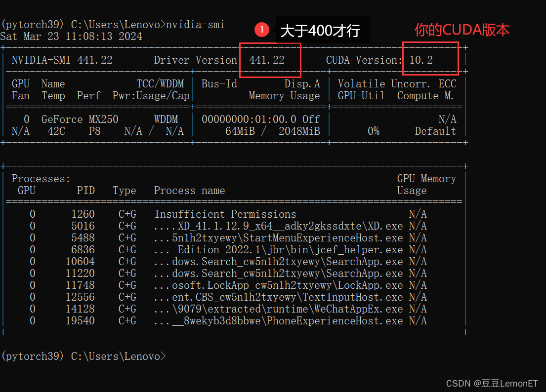The width and height of the screenshot is (546, 392).
Task: Click the GPU name 'GeForce MX250'
Action: (80, 119)
